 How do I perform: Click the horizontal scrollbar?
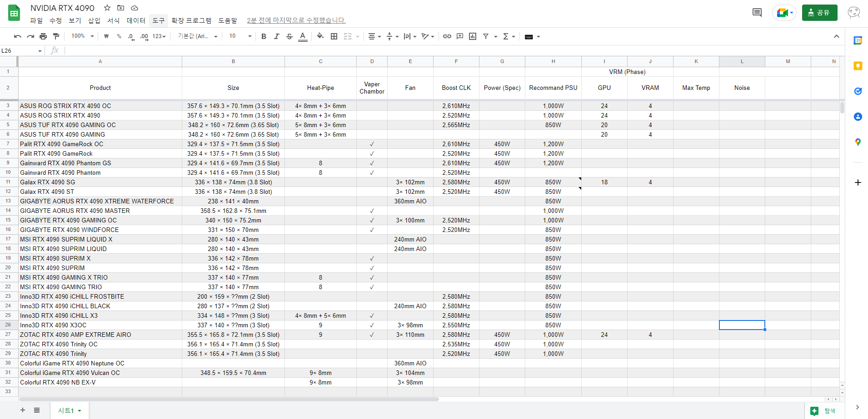click(229, 399)
